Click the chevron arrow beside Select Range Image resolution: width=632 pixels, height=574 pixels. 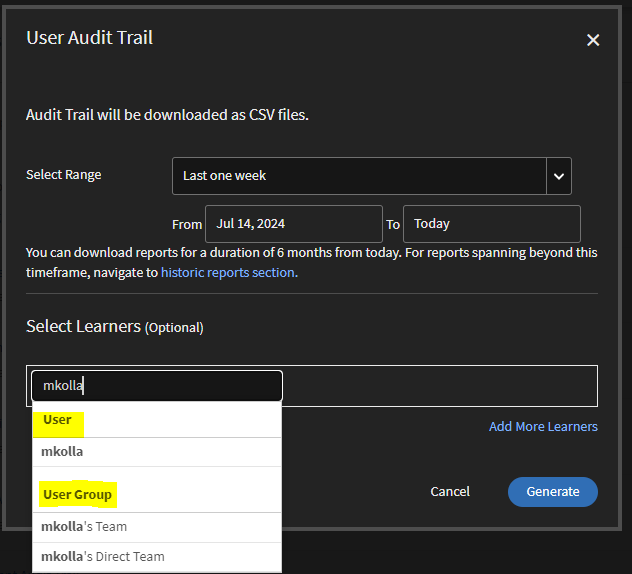click(559, 176)
